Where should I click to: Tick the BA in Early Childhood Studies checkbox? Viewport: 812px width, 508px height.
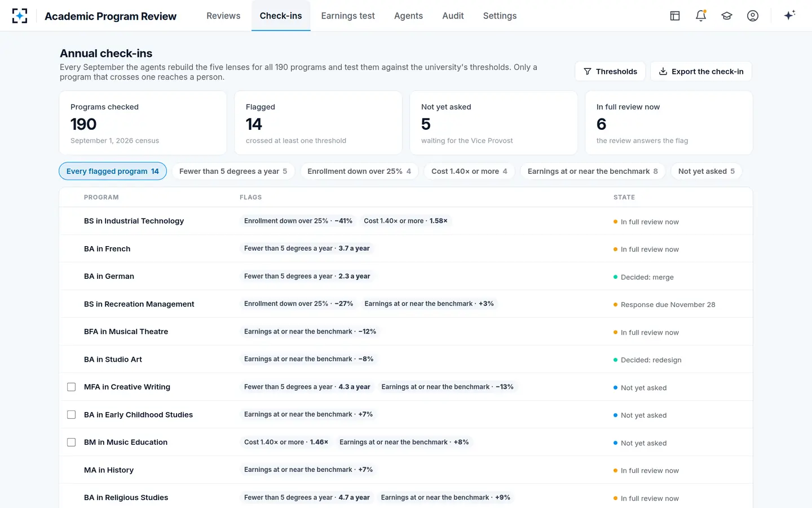(x=72, y=415)
